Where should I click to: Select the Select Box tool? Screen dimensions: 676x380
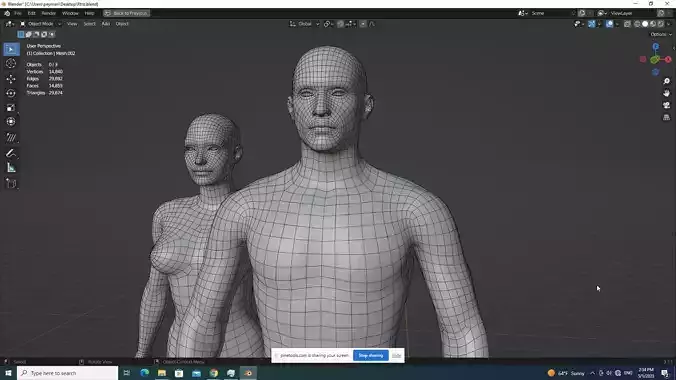[x=11, y=49]
